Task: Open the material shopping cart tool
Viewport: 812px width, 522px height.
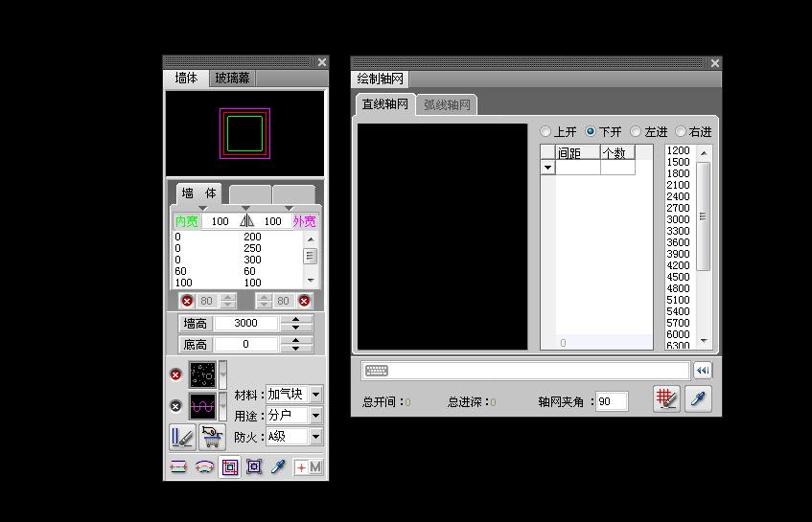Action: point(212,437)
